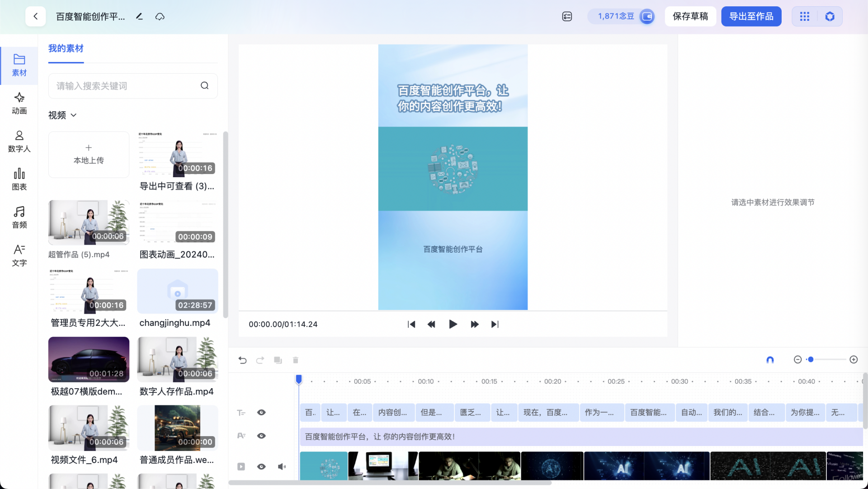Click the undo icon above the timeline
Viewport: 868px width, 489px height.
[x=242, y=360]
